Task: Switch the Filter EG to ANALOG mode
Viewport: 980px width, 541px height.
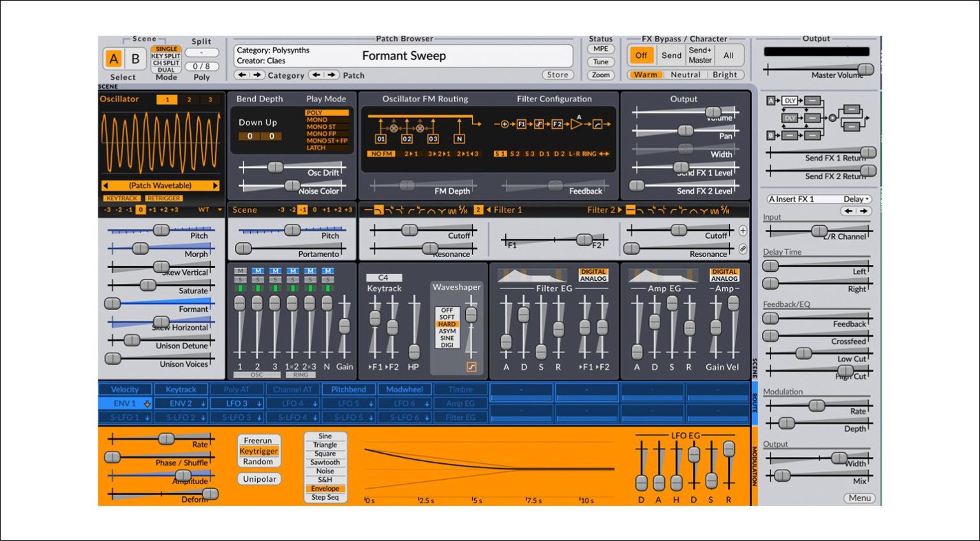Action: pyautogui.click(x=594, y=279)
